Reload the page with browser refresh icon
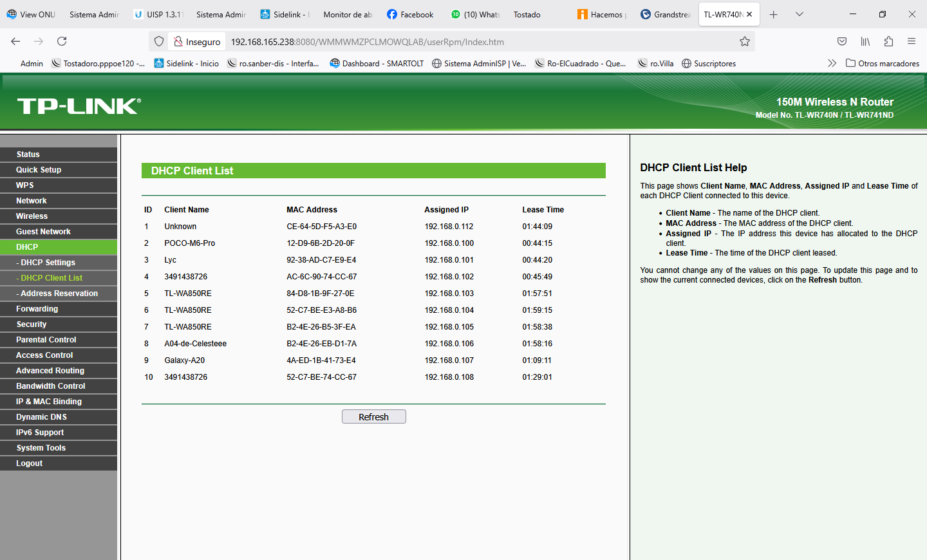Screen dimensions: 927x560 pos(62,41)
